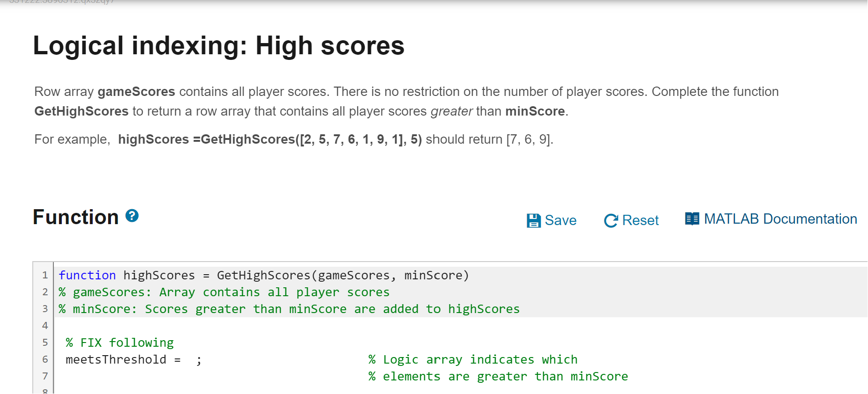The image size is (868, 394).
Task: Place cursor after 'meetsThreshold =' on line 6
Action: [188, 359]
